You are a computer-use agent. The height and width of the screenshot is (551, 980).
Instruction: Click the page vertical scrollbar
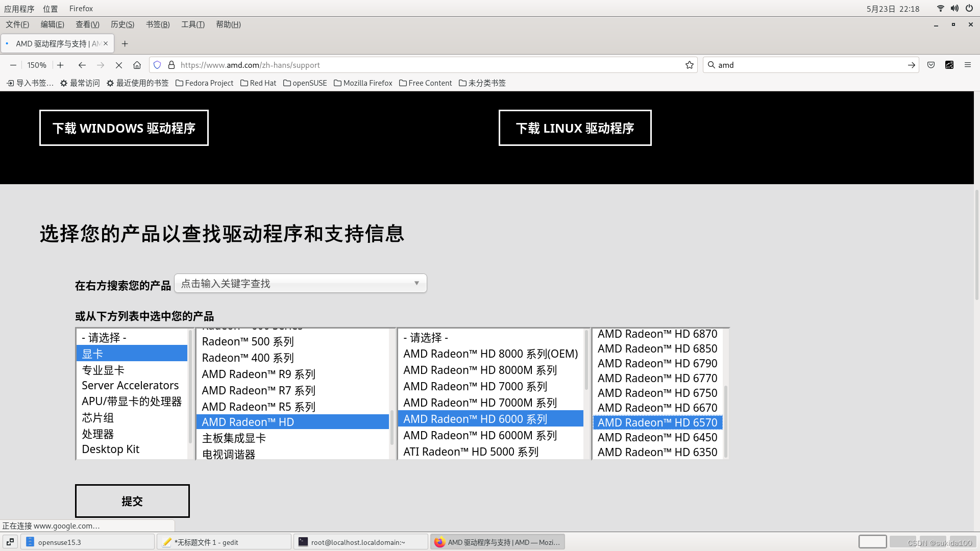pos(977,245)
